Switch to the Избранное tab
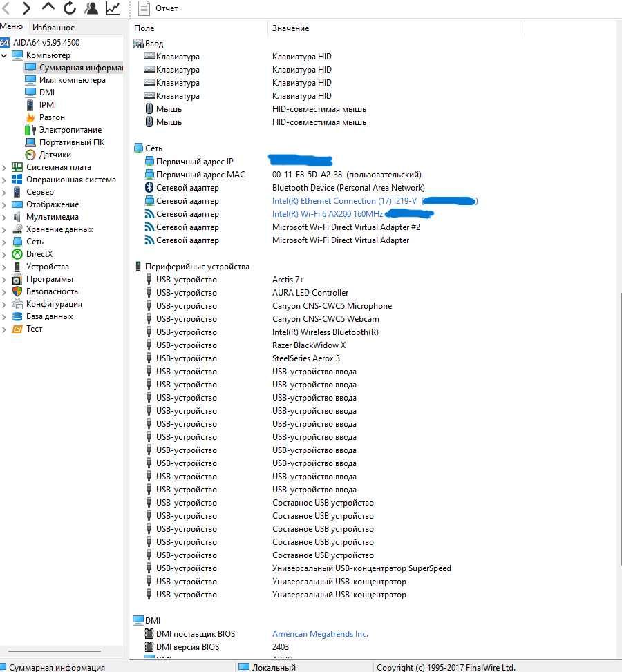The height and width of the screenshot is (672, 622). click(x=54, y=28)
